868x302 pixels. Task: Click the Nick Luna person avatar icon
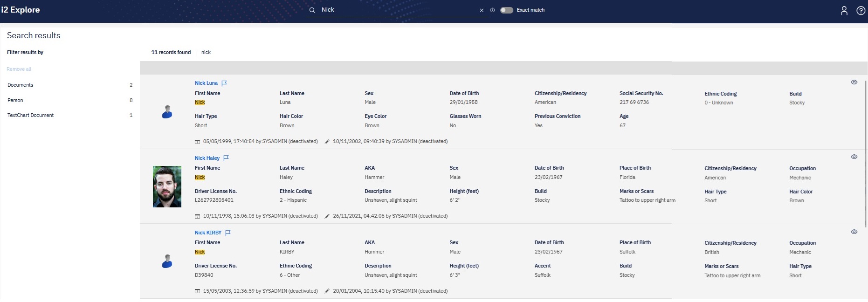tap(167, 112)
